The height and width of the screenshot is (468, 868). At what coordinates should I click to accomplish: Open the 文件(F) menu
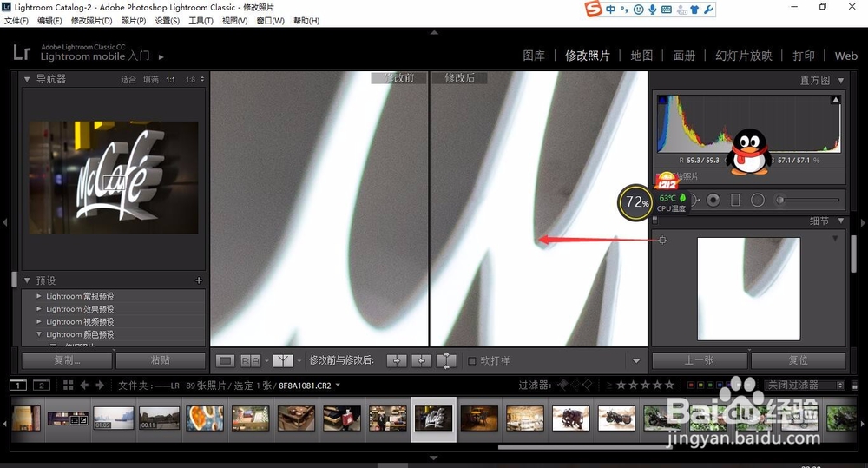[16, 21]
